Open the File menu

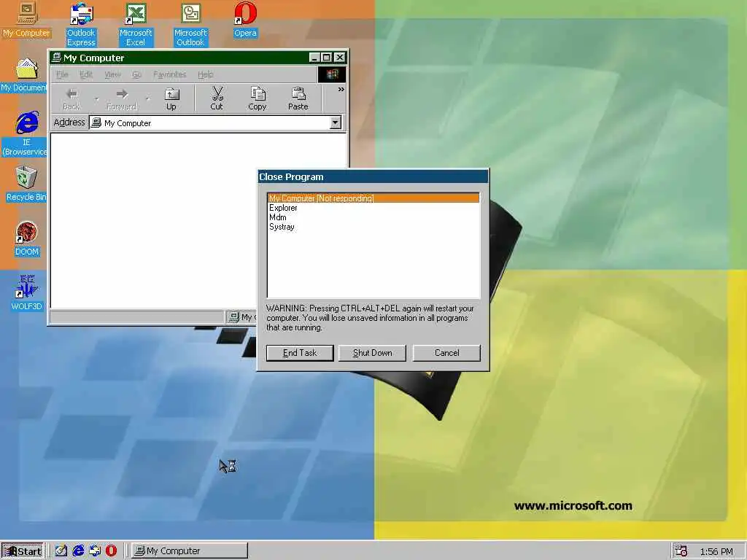[x=63, y=74]
